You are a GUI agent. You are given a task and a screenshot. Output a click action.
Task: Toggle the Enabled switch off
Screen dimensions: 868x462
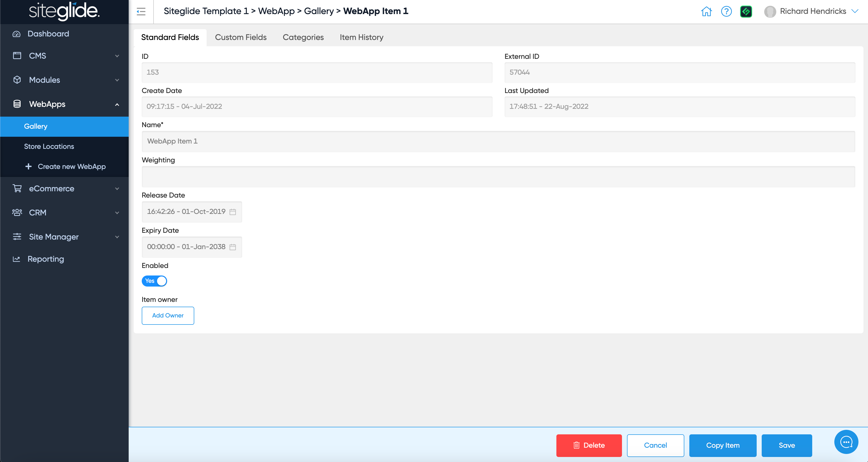coord(154,281)
